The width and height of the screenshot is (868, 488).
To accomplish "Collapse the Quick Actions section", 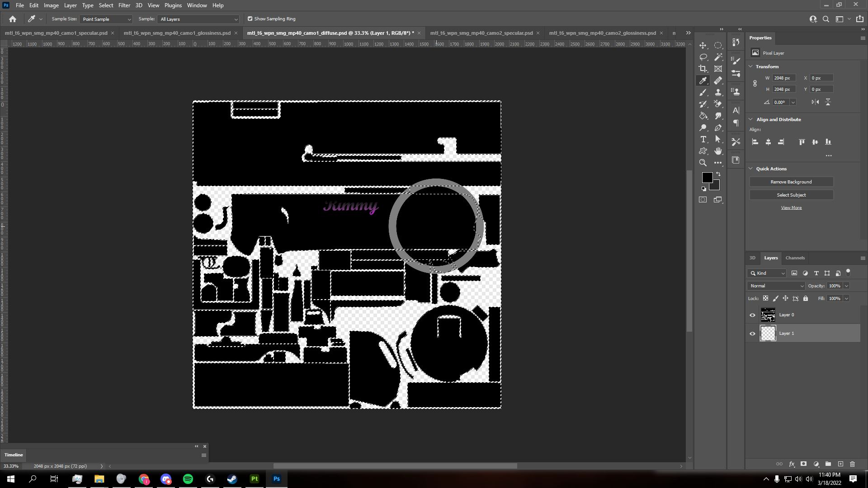I will [751, 169].
